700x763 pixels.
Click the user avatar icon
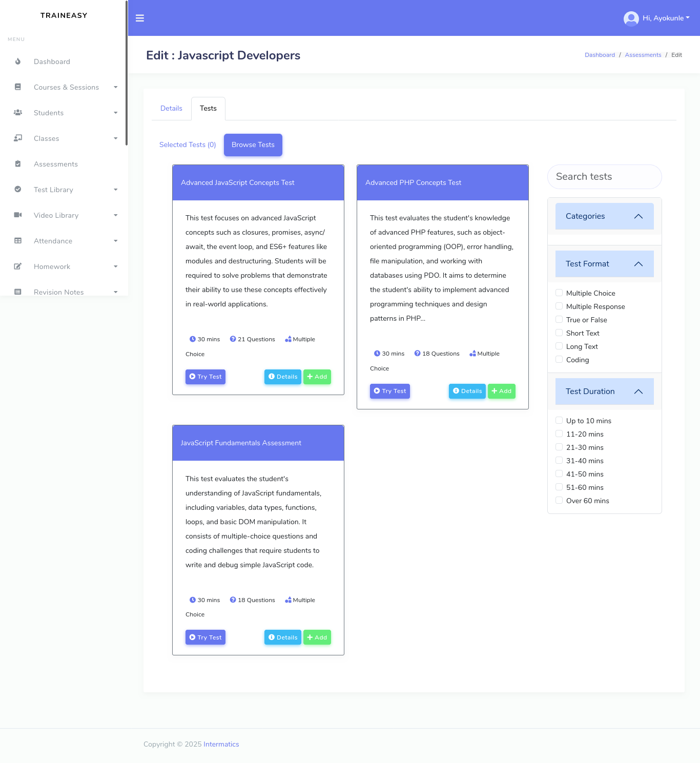[631, 18]
